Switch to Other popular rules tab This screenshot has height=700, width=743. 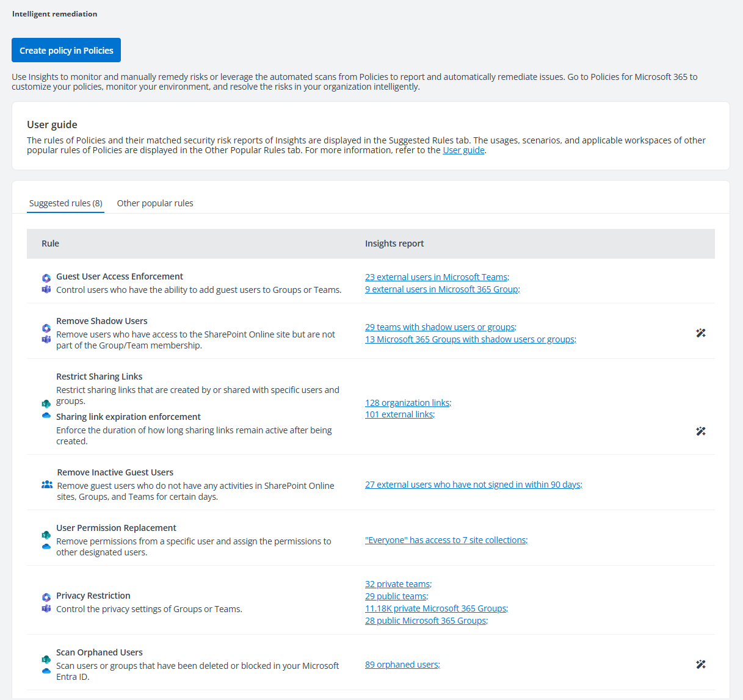click(x=155, y=203)
